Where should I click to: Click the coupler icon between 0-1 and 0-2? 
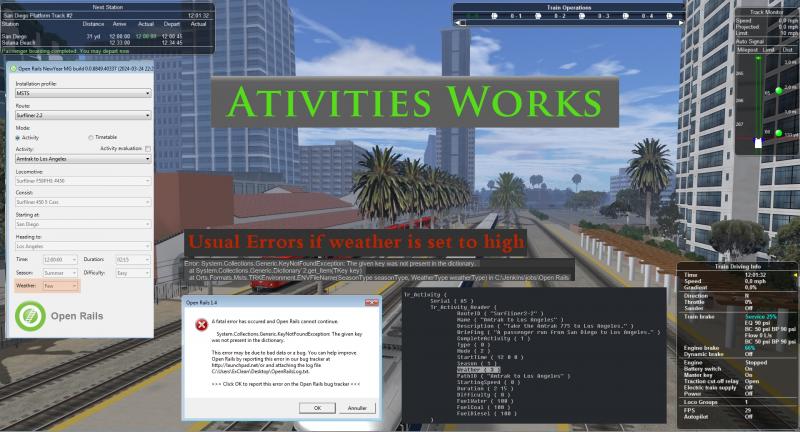coord(538,16)
